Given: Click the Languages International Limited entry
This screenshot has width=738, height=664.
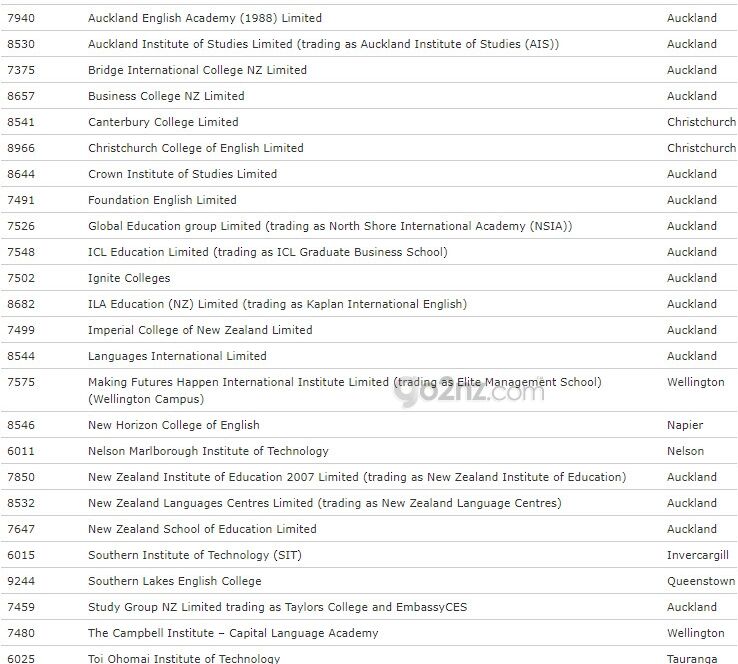Looking at the screenshot, I should 177,356.
